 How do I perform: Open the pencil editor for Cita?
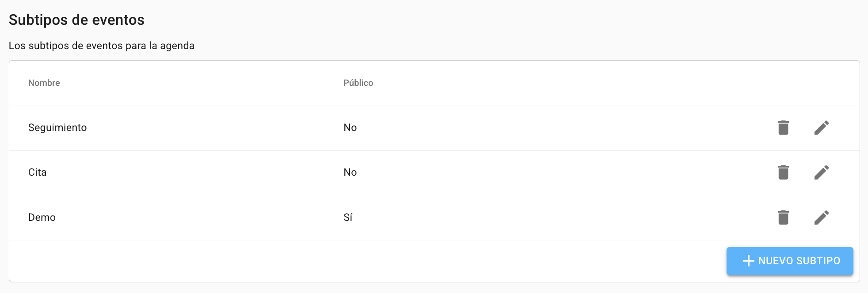(x=822, y=172)
